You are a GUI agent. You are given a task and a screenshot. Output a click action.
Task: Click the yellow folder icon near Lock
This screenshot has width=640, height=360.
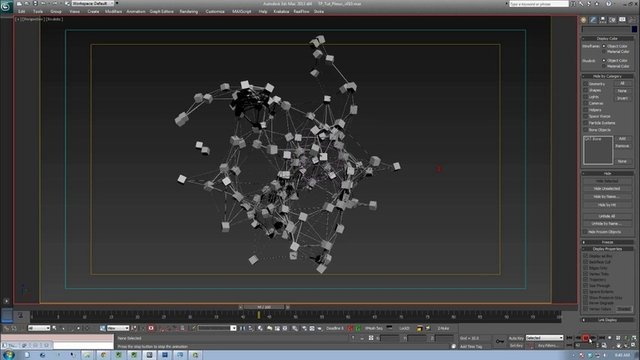(x=420, y=328)
